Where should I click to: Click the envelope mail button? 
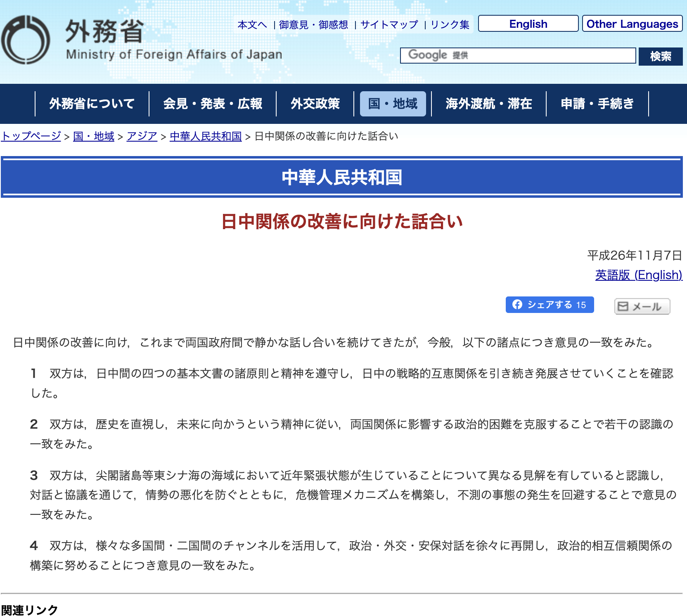642,306
